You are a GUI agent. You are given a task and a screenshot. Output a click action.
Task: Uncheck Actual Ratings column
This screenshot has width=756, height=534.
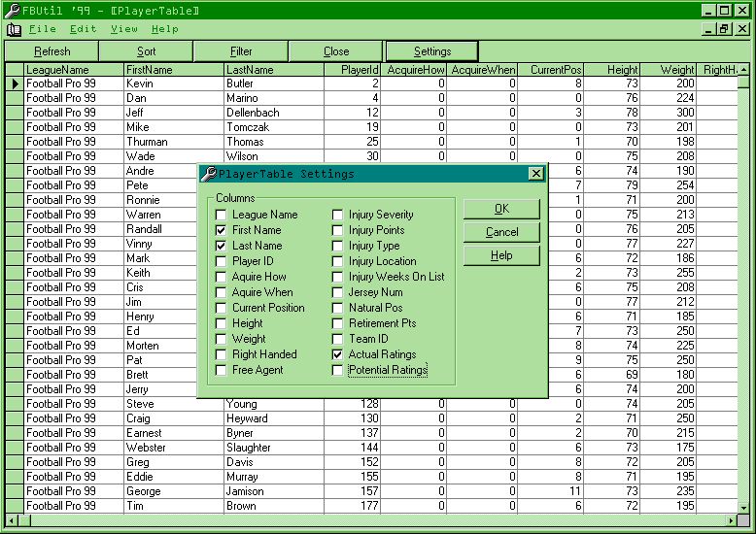tap(337, 354)
